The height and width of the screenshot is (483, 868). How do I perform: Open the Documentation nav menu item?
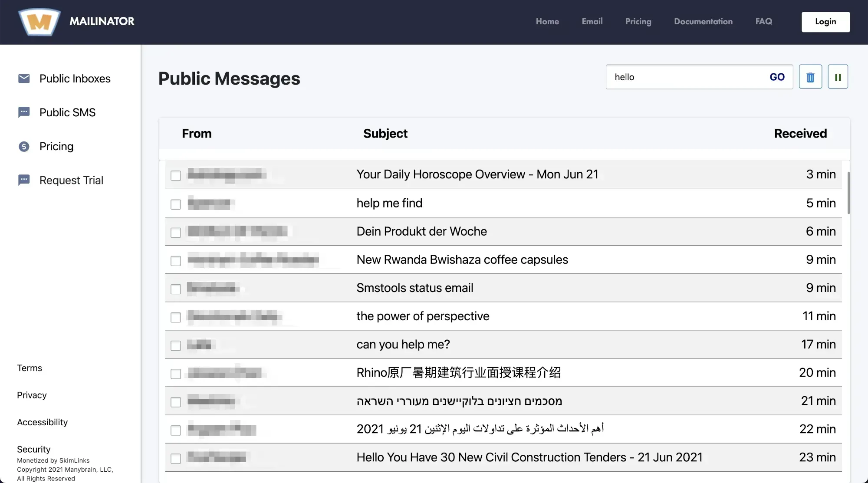703,22
